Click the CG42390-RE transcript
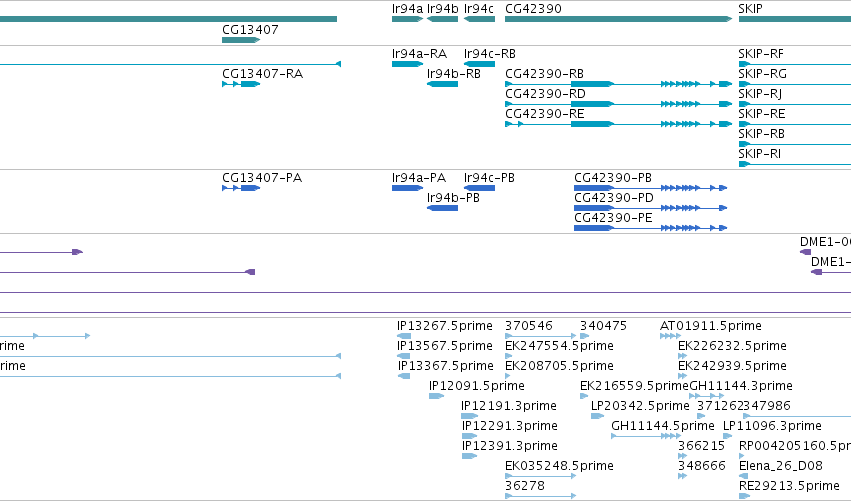Viewport: 851px width, 501px height. pyautogui.click(x=619, y=124)
